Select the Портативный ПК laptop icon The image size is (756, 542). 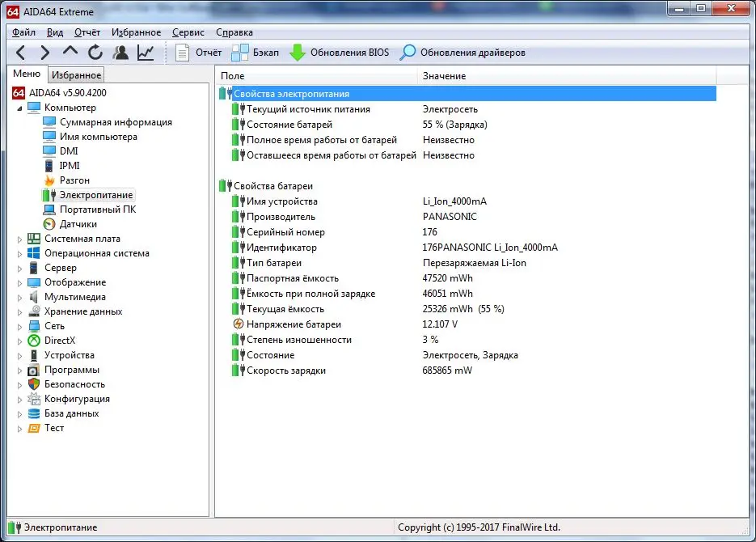pyautogui.click(x=49, y=210)
